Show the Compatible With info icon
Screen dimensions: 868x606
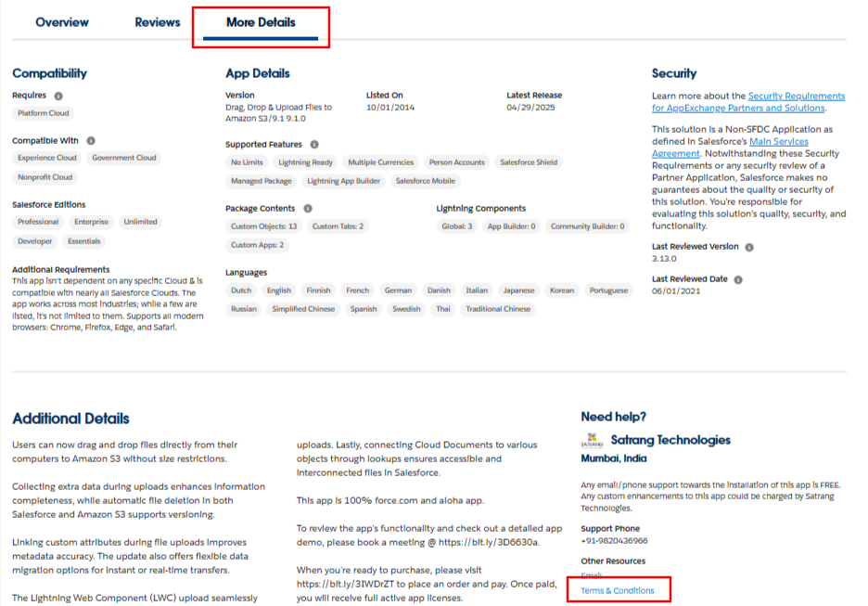coord(91,141)
